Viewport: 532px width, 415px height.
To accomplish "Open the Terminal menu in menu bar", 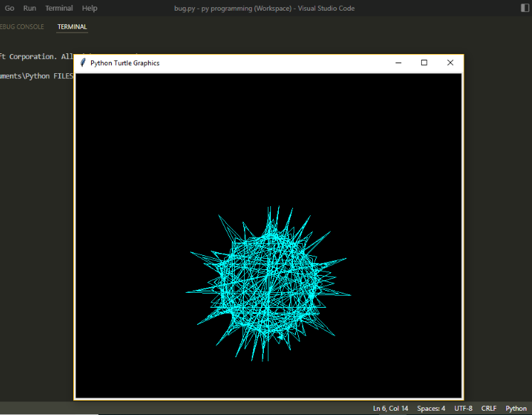I will (59, 9).
